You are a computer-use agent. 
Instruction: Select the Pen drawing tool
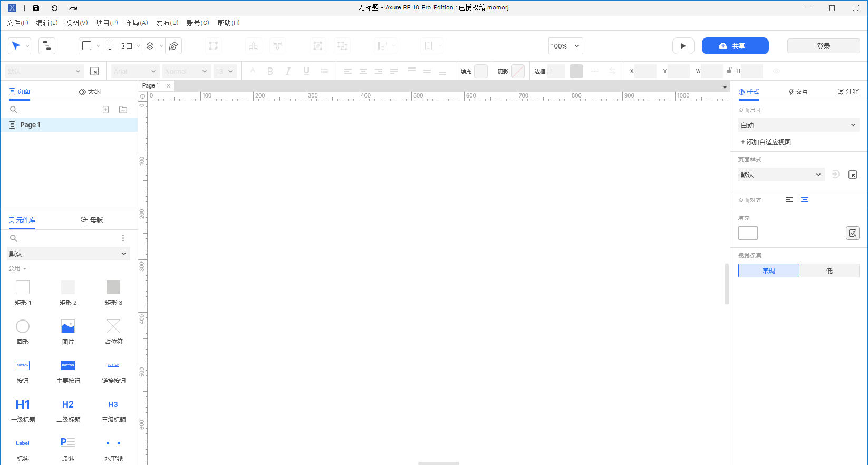click(173, 46)
